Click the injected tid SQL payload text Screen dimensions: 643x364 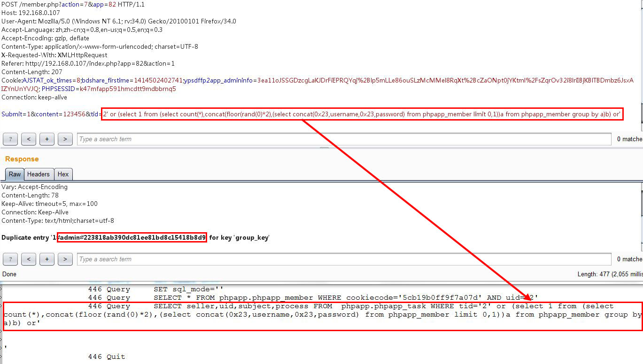pyautogui.click(x=362, y=114)
